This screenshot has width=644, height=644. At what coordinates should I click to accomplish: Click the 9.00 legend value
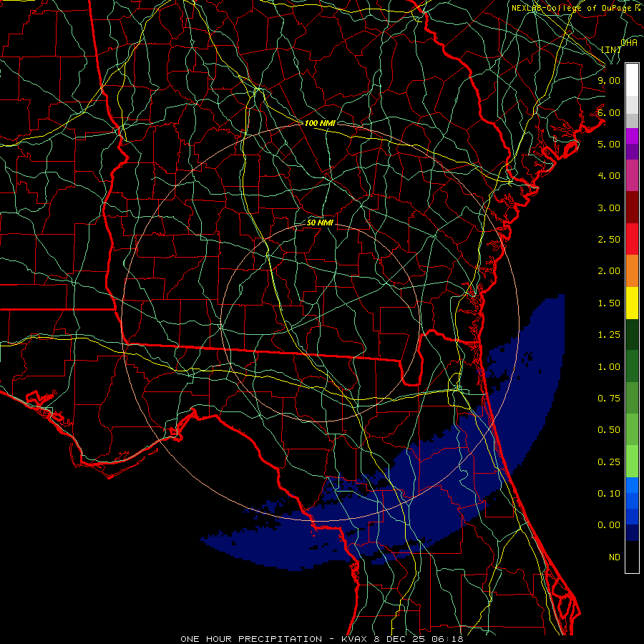pos(609,80)
